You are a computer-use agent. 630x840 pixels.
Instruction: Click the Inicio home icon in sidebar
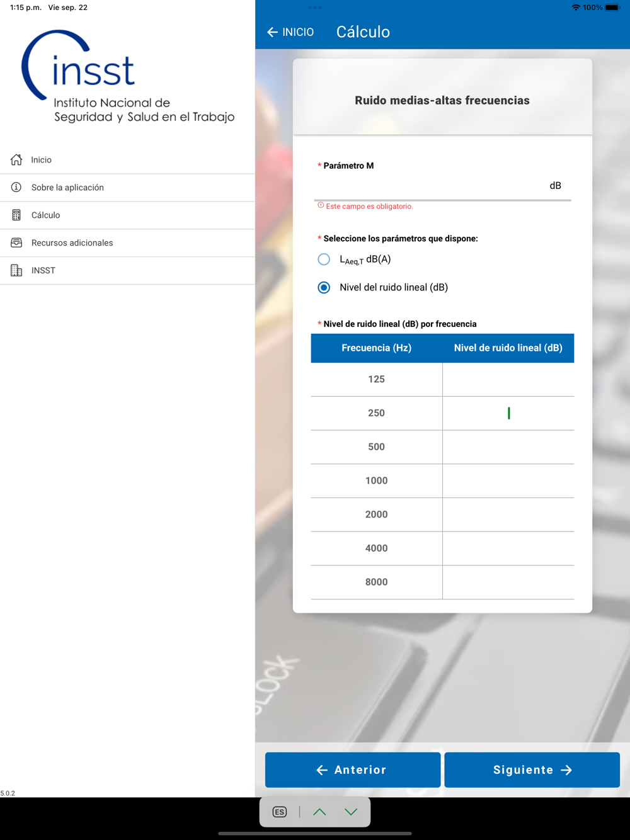(16, 160)
